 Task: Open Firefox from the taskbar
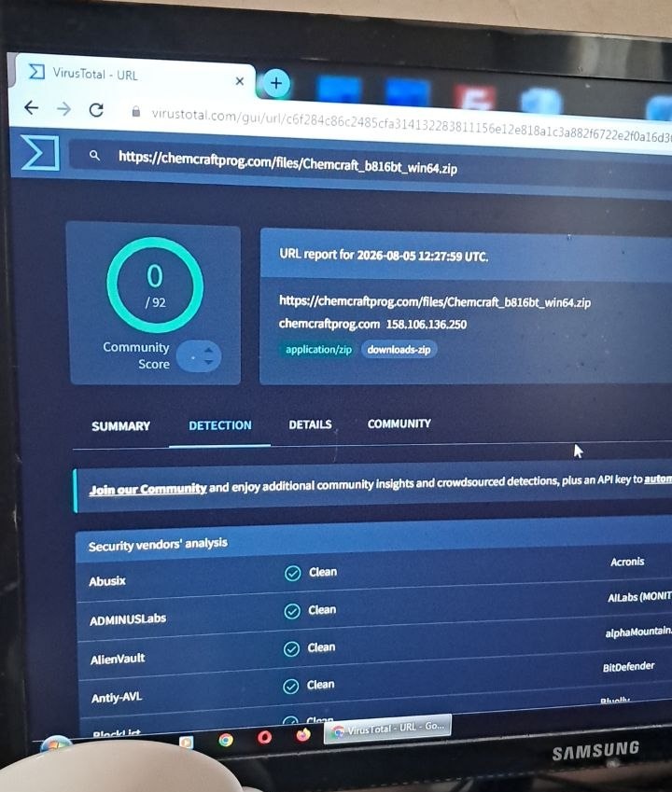[x=303, y=734]
